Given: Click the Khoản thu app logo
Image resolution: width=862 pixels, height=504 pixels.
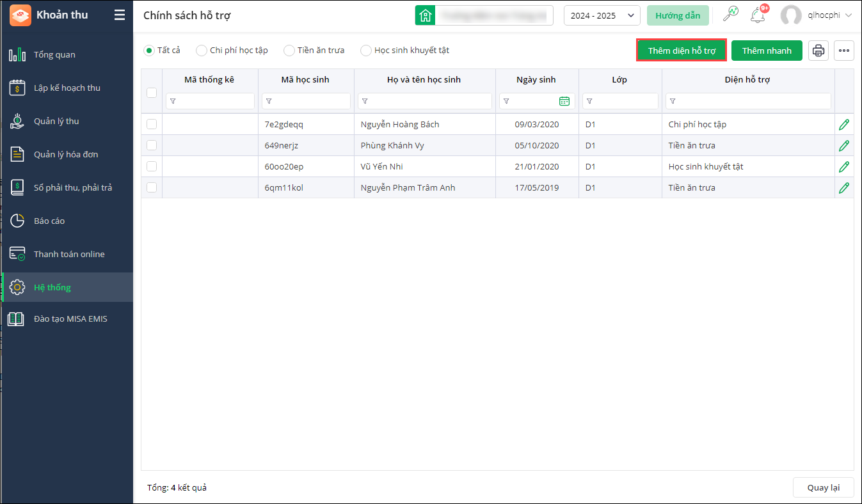Looking at the screenshot, I should [20, 15].
